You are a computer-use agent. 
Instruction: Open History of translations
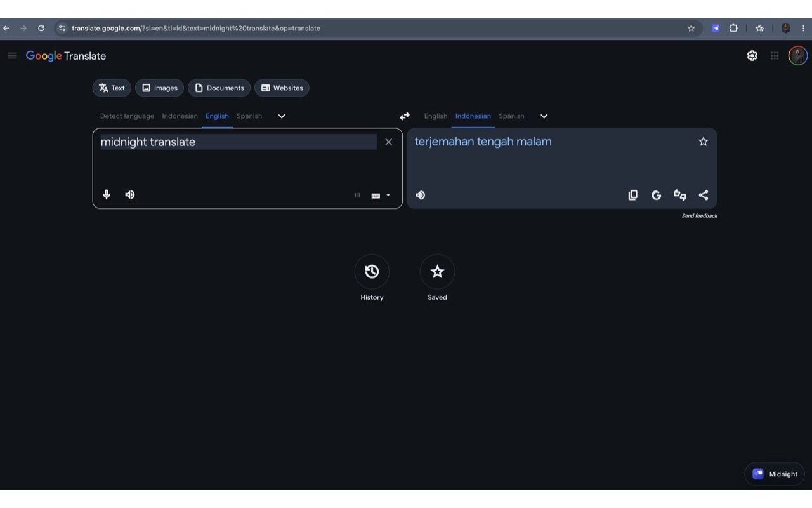372,272
